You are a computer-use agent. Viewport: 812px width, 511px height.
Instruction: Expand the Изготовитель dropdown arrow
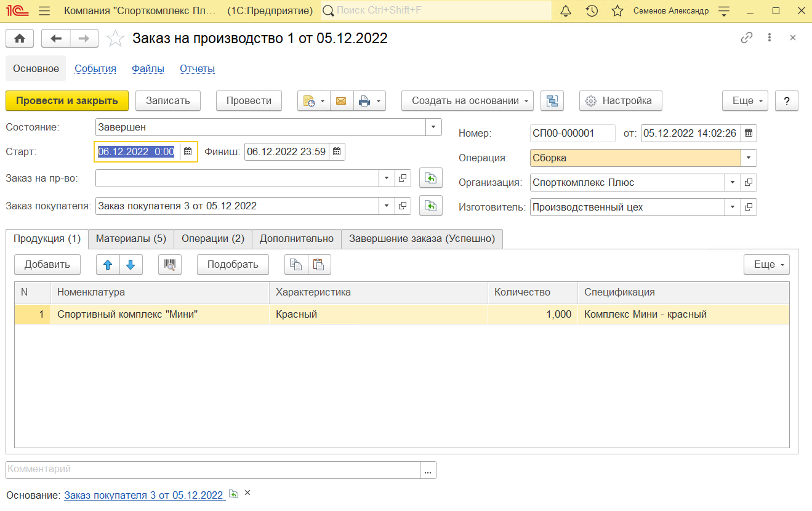(733, 207)
